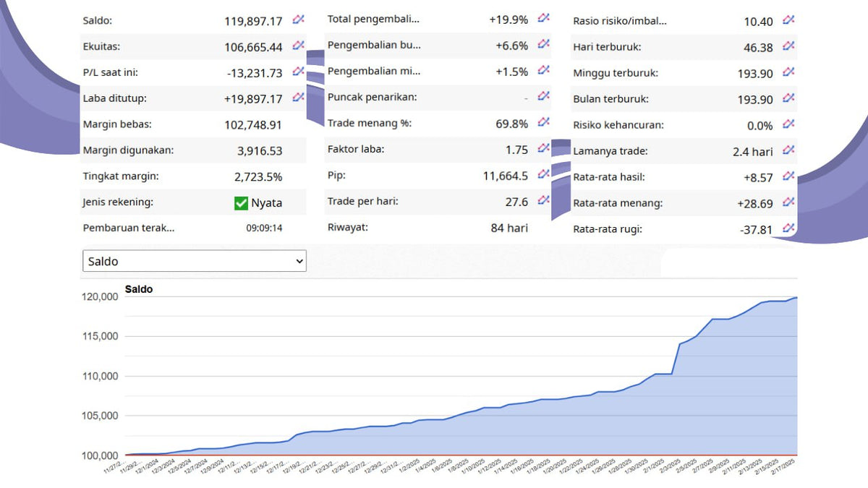Click chart icon beside Total pengembalian +19.9%
Image resolution: width=868 pixels, height=488 pixels.
544,19
